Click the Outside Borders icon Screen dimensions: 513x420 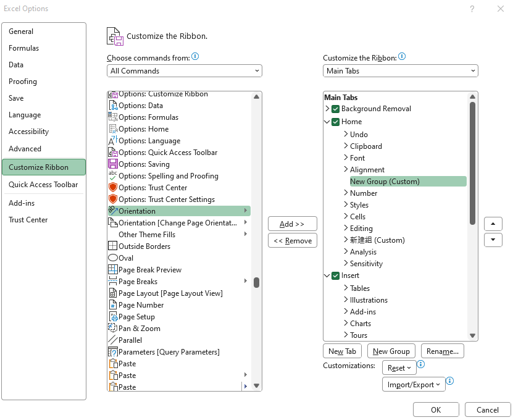[x=112, y=246]
